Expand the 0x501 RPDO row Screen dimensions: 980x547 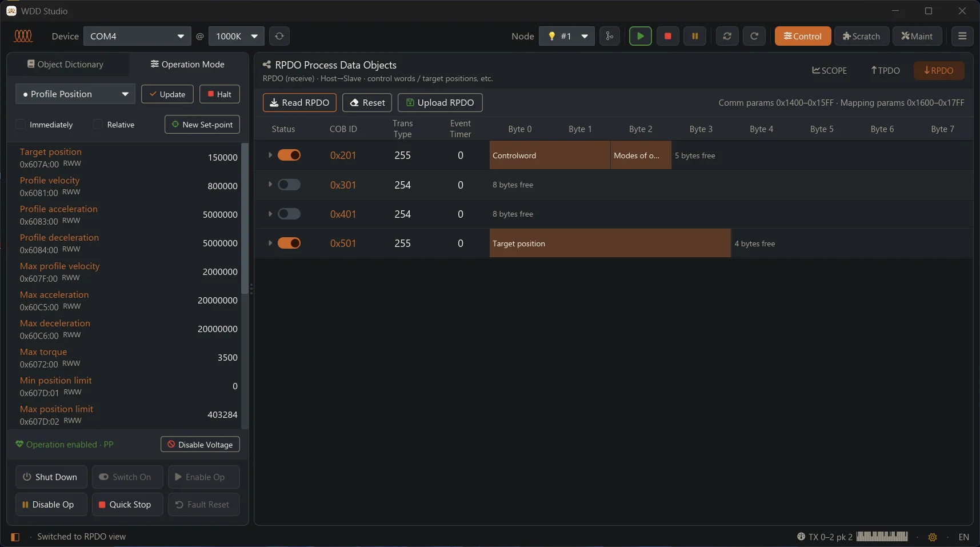coord(270,243)
